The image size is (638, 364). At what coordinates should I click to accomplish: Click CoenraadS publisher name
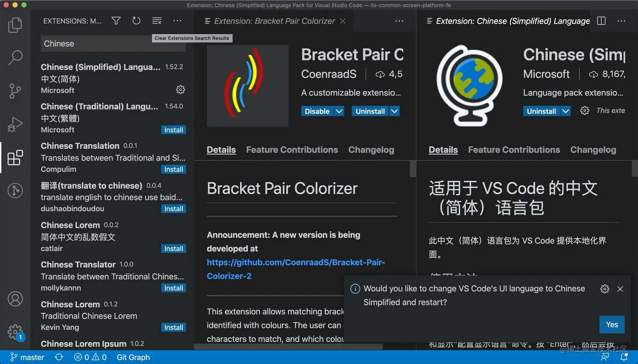tap(329, 74)
